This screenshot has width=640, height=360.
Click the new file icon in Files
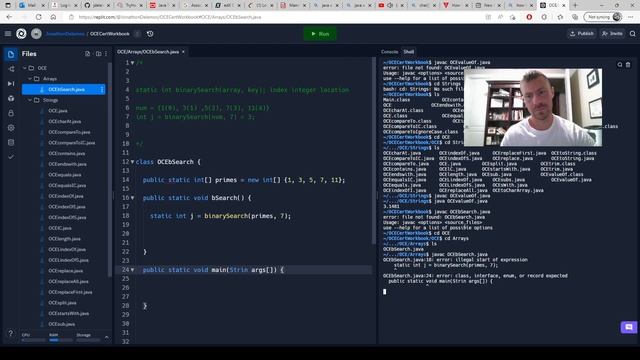87,54
